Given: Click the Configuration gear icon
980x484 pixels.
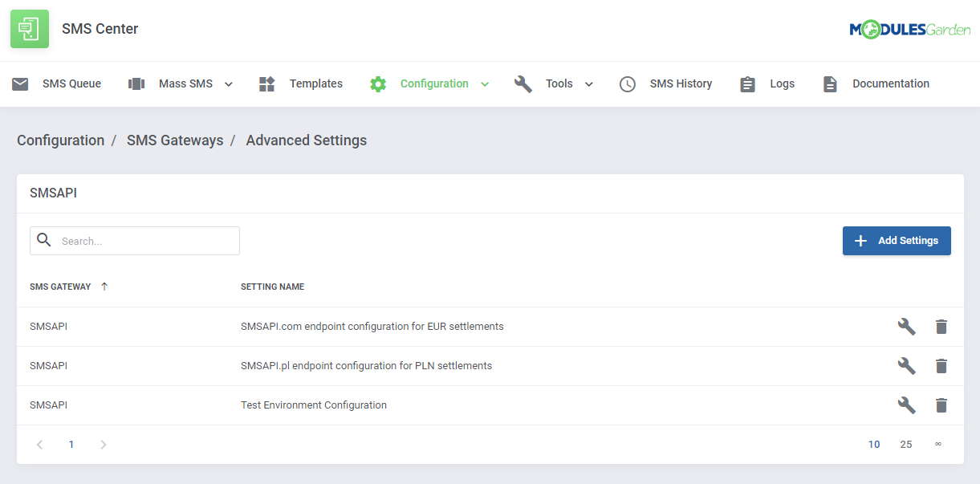Looking at the screenshot, I should [377, 83].
